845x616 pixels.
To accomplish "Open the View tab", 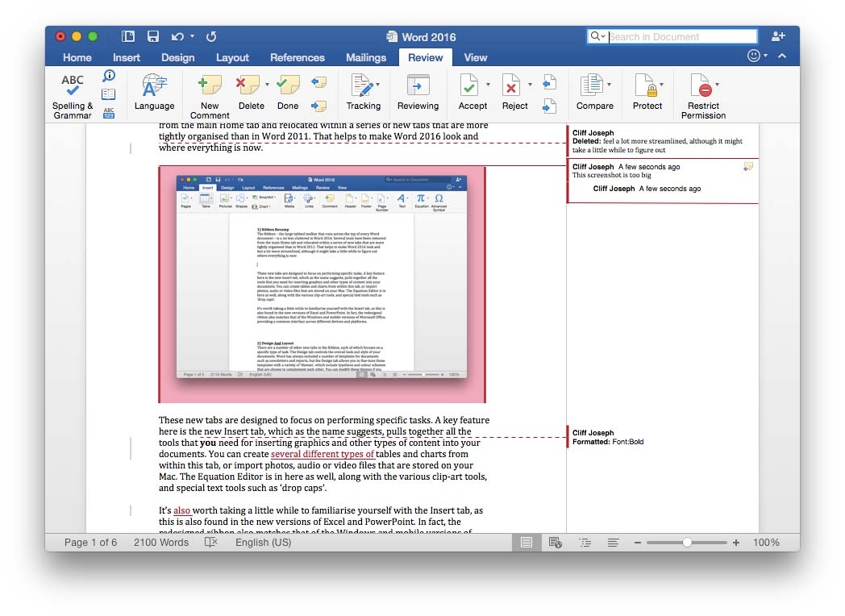I will click(476, 58).
